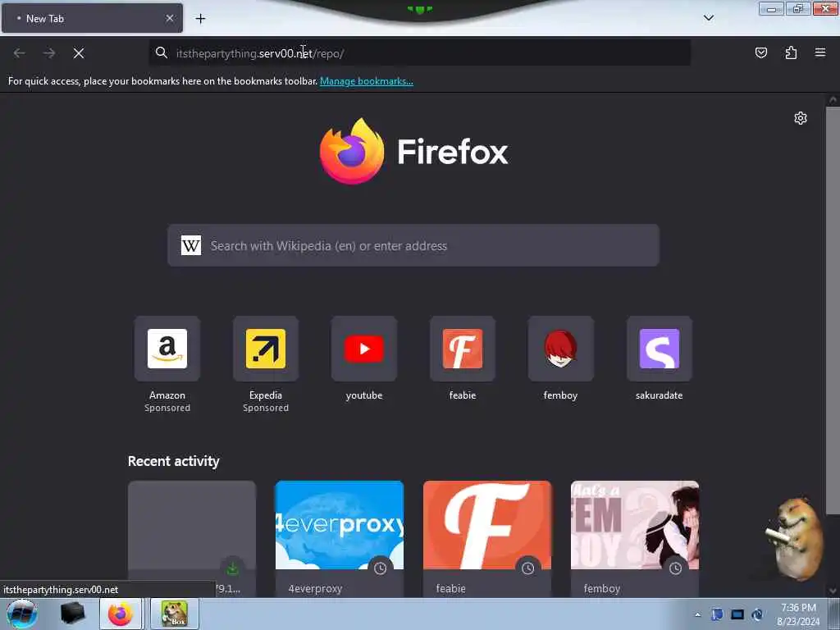Viewport: 840px width, 630px height.
Task: Click the monitor icon in the system tray
Action: [737, 614]
